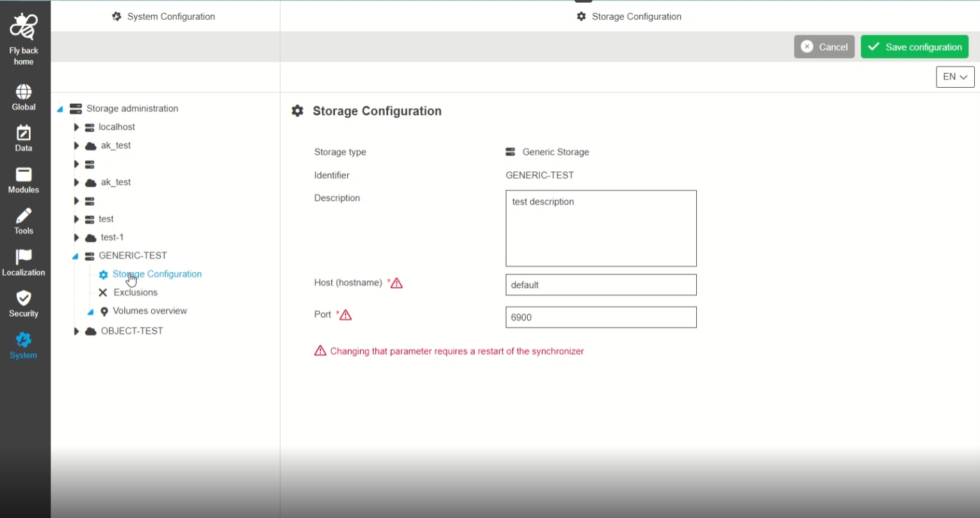Select the Tools pencil icon
980x518 pixels.
click(x=24, y=216)
